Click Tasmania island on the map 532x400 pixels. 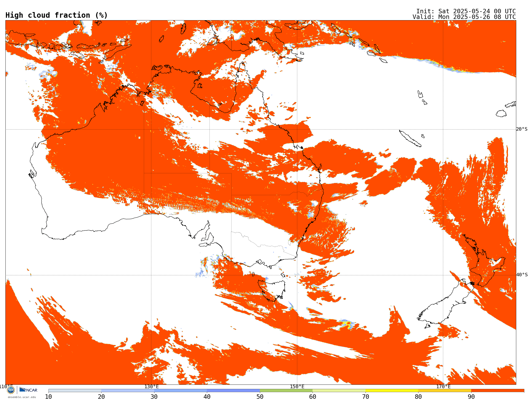[272, 291]
